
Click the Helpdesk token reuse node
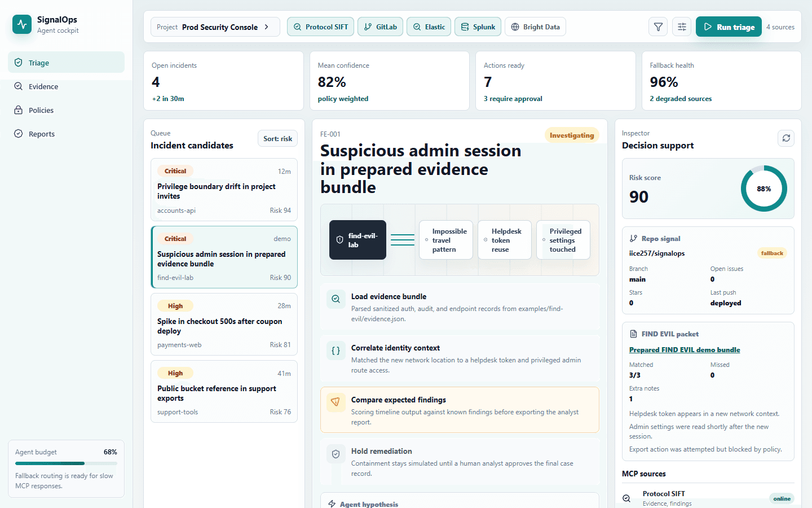coord(505,240)
